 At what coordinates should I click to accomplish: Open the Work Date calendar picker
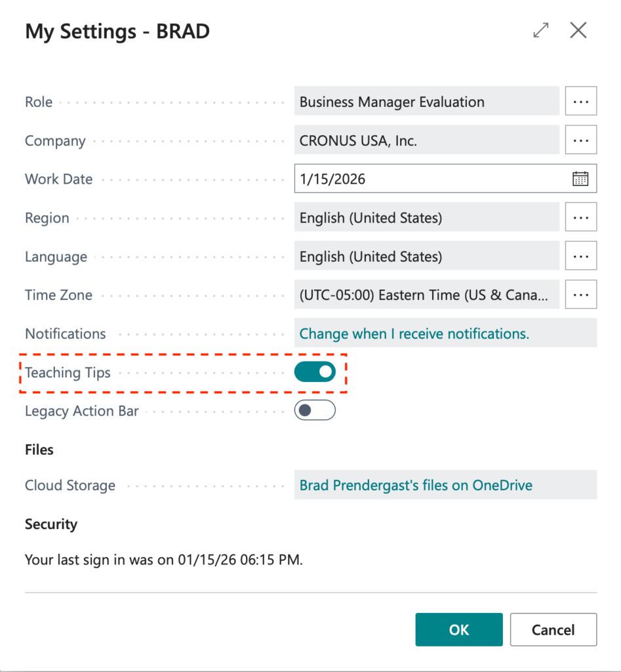(x=580, y=178)
